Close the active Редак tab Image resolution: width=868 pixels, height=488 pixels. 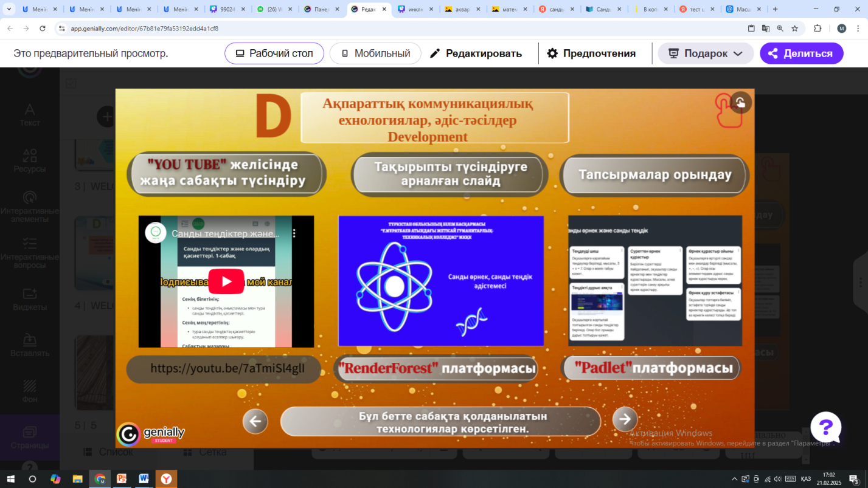[x=384, y=9]
